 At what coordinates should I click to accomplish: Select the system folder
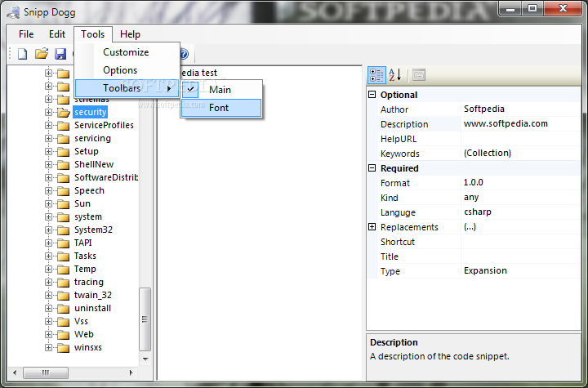[88, 217]
